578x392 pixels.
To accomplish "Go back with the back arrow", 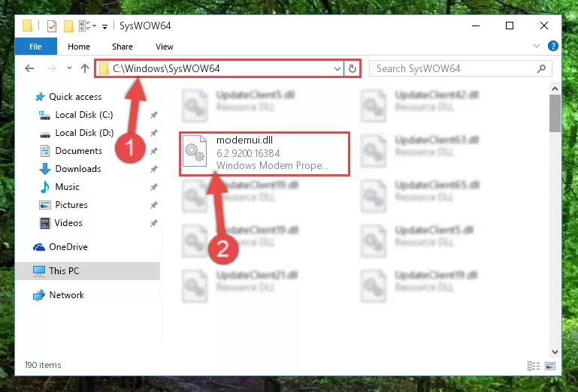I will (29, 68).
